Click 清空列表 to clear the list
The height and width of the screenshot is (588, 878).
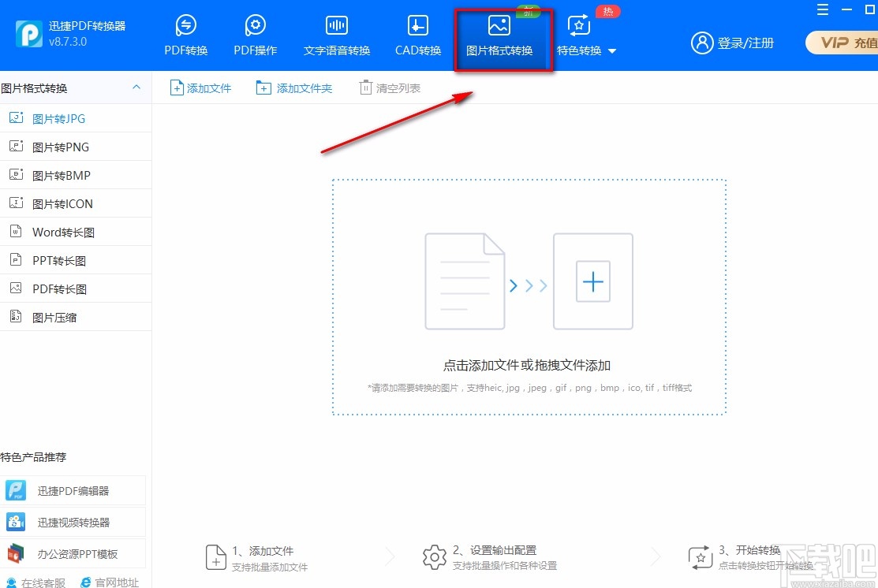coord(390,87)
